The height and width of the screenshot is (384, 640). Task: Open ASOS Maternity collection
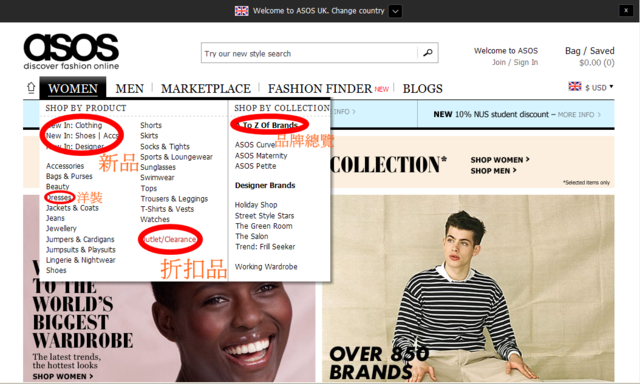261,155
